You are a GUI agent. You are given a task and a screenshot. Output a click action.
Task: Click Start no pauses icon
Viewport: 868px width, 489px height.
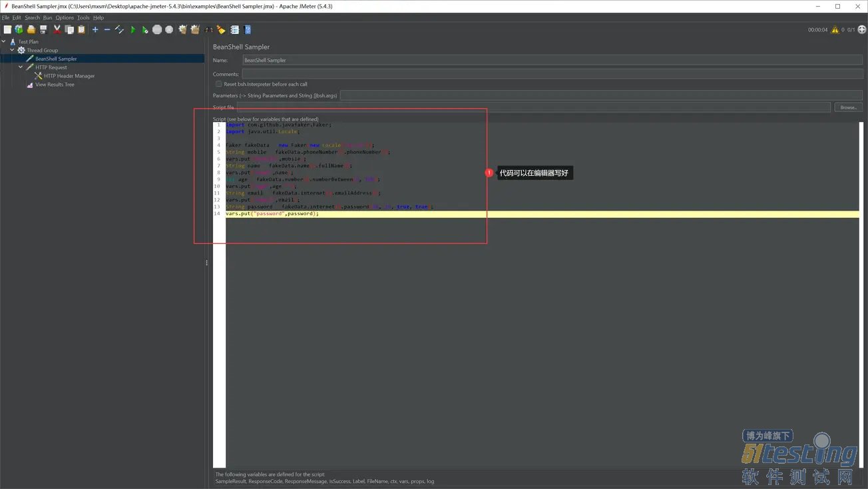tap(144, 29)
